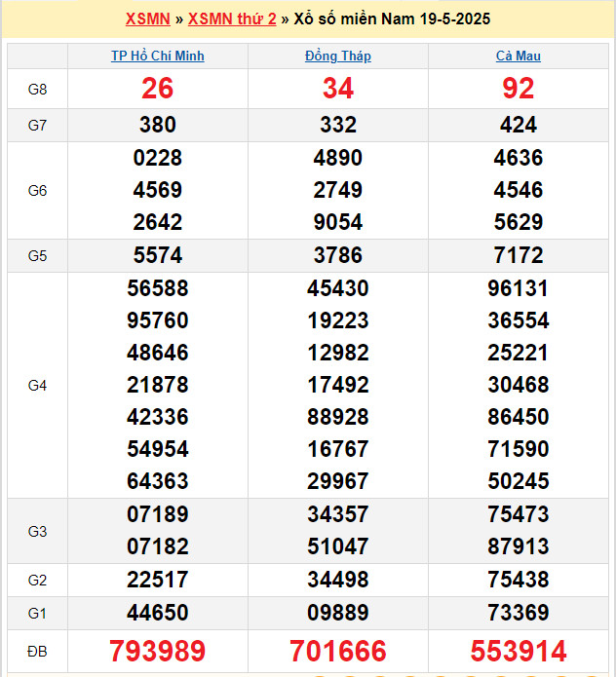The image size is (616, 677).
Task: Click the G6 number 9054
Action: 338,222
